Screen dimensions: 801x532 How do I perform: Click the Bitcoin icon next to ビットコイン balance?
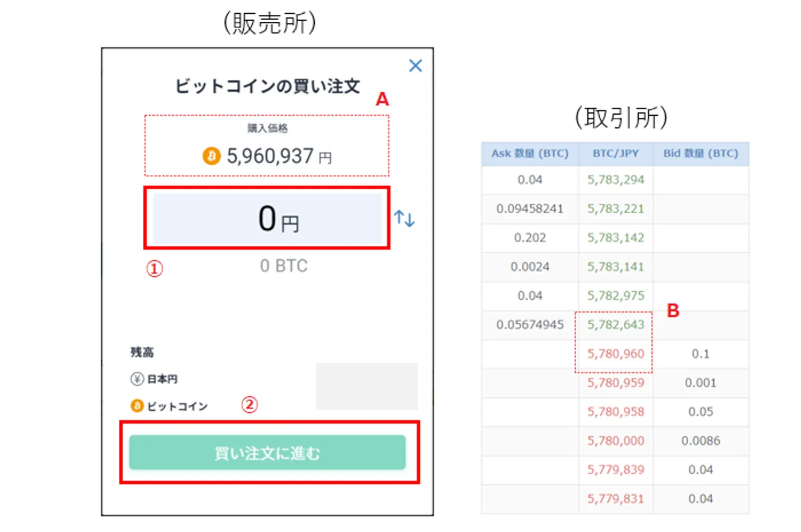137,406
